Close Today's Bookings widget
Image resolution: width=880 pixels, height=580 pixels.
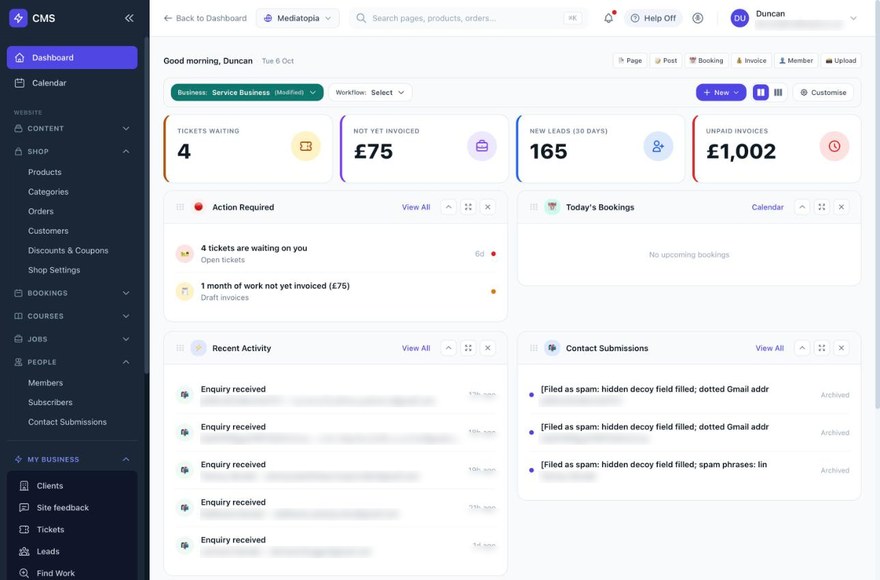(x=841, y=207)
